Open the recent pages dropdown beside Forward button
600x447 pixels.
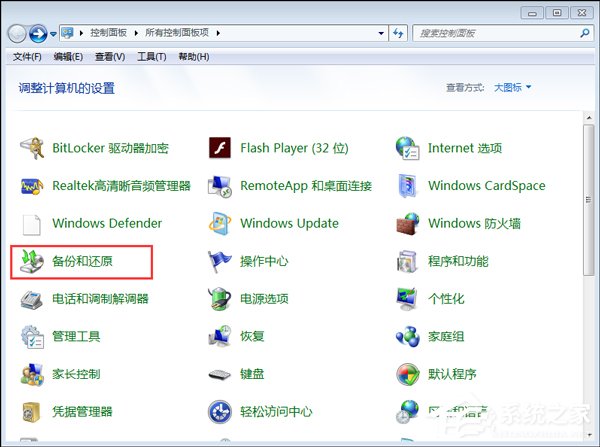pyautogui.click(x=54, y=34)
